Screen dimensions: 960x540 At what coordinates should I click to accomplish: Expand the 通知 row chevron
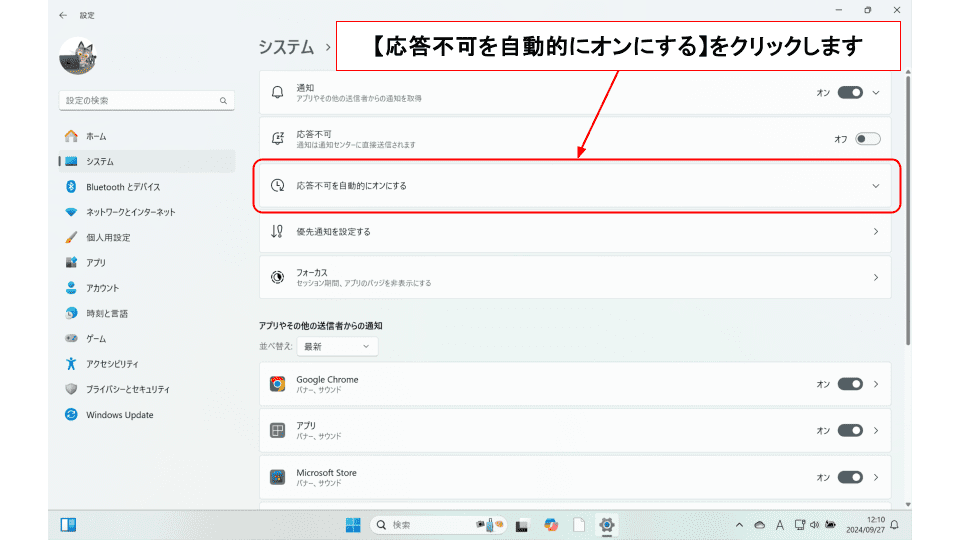click(876, 93)
